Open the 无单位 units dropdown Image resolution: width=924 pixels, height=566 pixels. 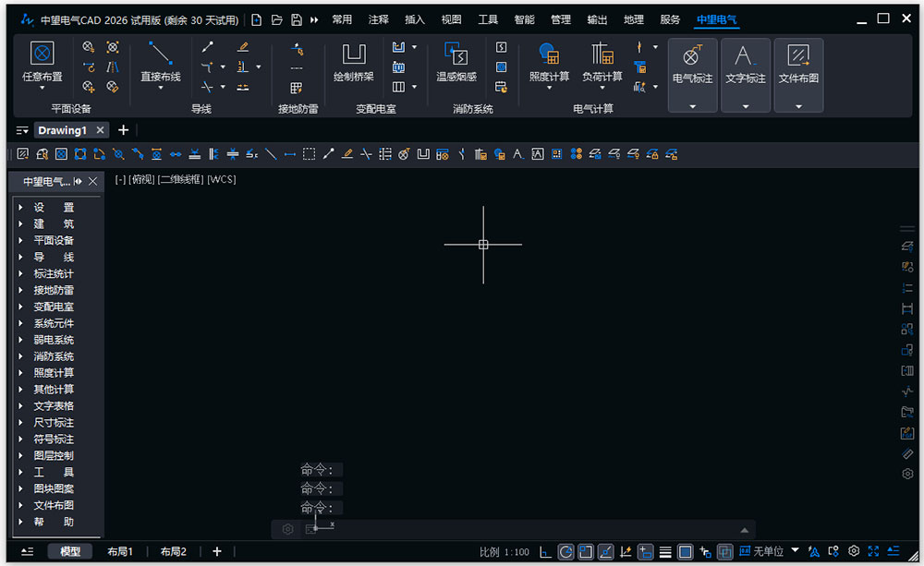pyautogui.click(x=795, y=550)
